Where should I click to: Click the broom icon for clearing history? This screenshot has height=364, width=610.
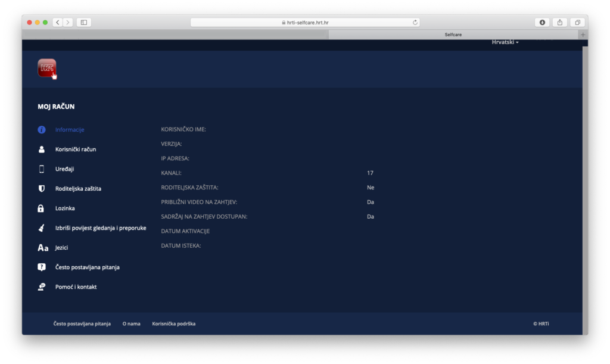coord(41,228)
